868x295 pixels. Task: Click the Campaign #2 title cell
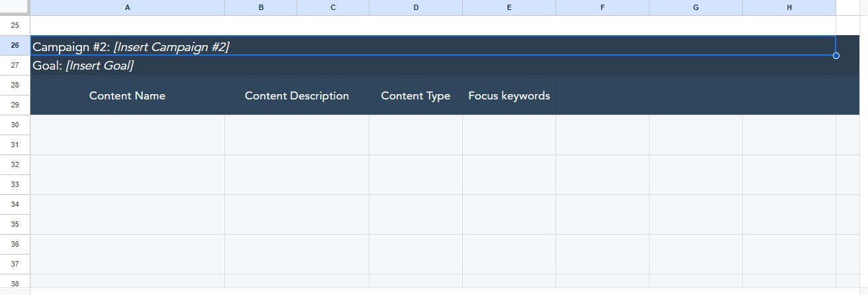click(433, 46)
